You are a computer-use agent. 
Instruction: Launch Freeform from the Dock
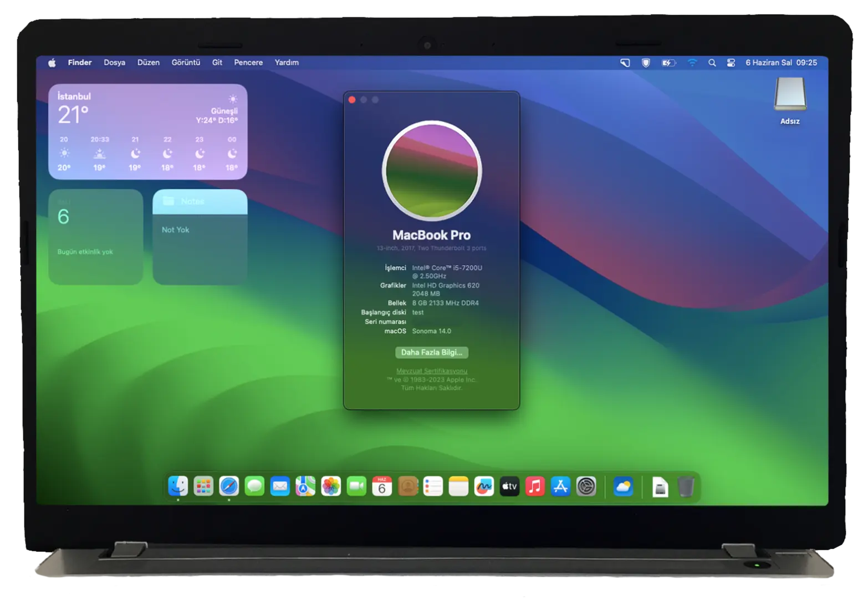click(484, 486)
